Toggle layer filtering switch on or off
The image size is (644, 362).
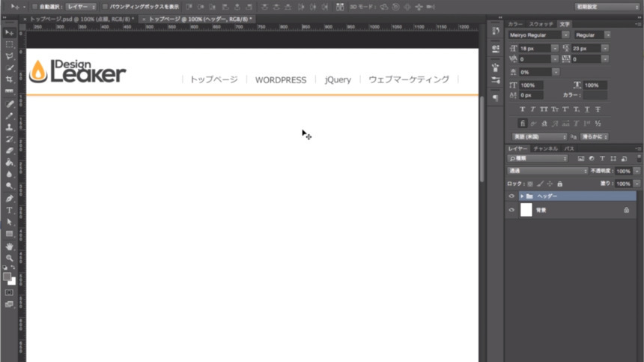pyautogui.click(x=639, y=158)
